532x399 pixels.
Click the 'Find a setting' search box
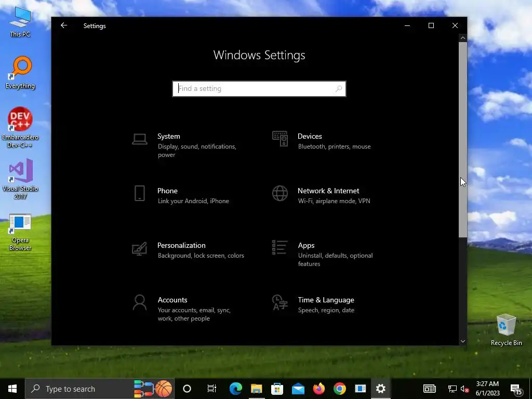[x=259, y=89]
